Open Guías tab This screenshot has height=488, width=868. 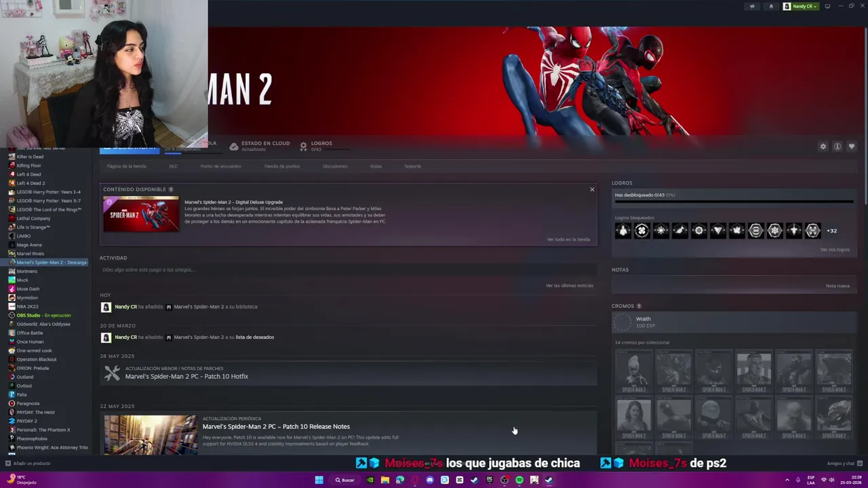[x=376, y=166]
